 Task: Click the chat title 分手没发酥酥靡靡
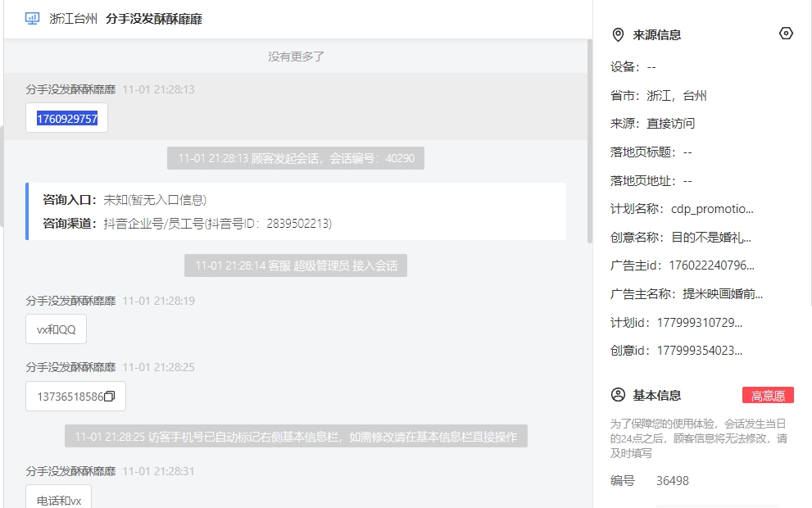click(154, 19)
